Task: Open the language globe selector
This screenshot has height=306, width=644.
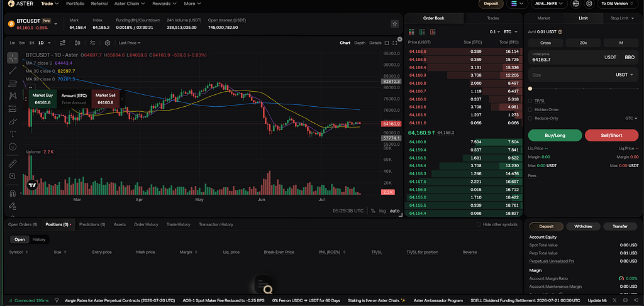Action: pos(576,4)
